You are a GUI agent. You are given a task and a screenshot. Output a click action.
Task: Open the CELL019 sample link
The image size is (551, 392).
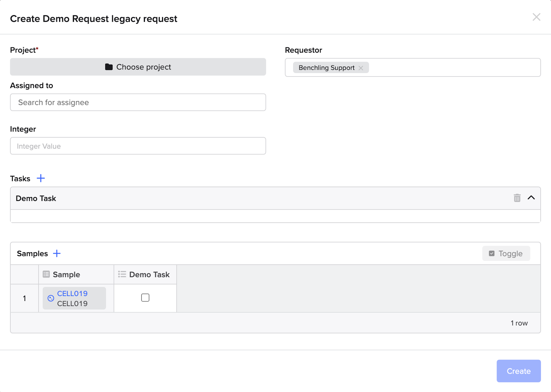pyautogui.click(x=72, y=294)
